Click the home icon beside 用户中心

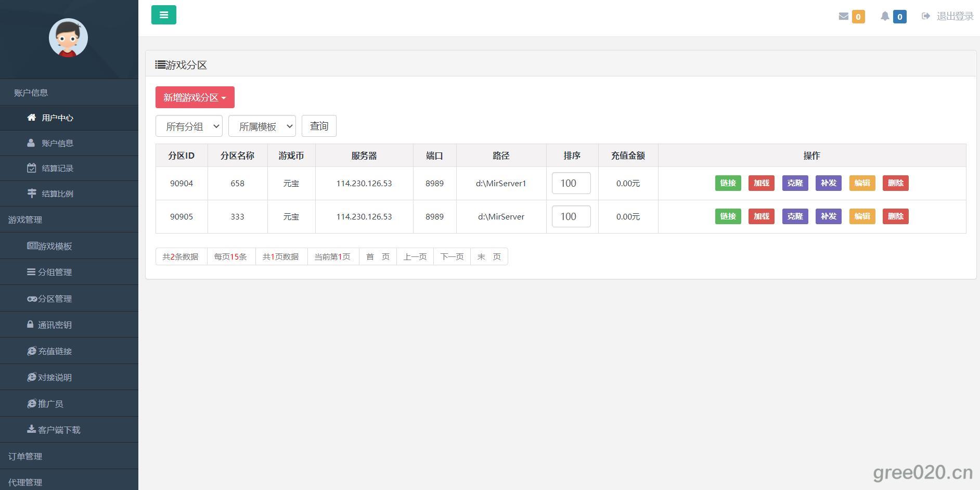(x=32, y=118)
